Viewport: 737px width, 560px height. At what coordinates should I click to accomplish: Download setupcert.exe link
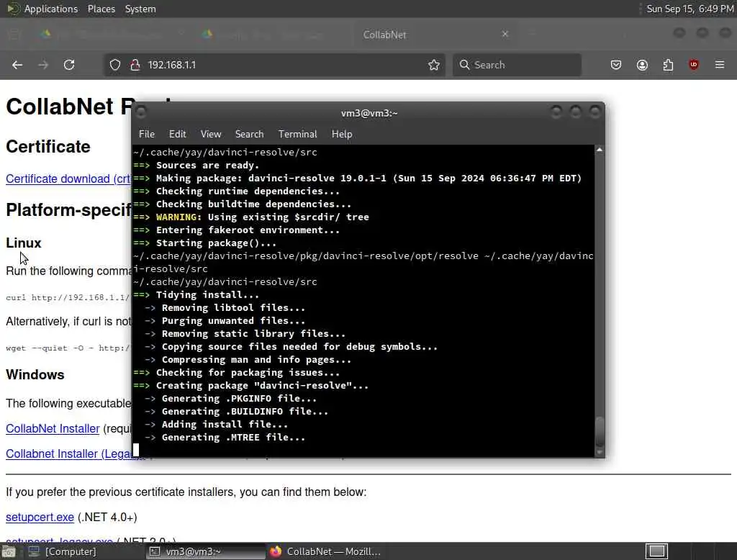tap(40, 518)
